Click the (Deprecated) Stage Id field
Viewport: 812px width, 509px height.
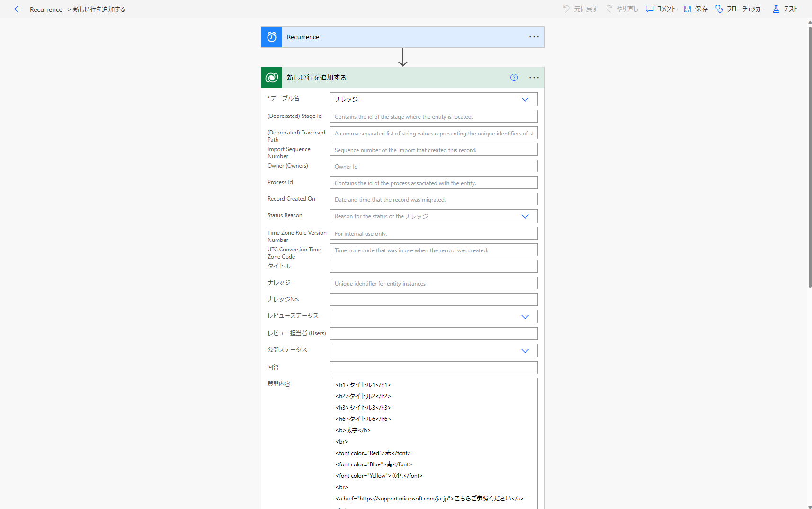tap(434, 116)
